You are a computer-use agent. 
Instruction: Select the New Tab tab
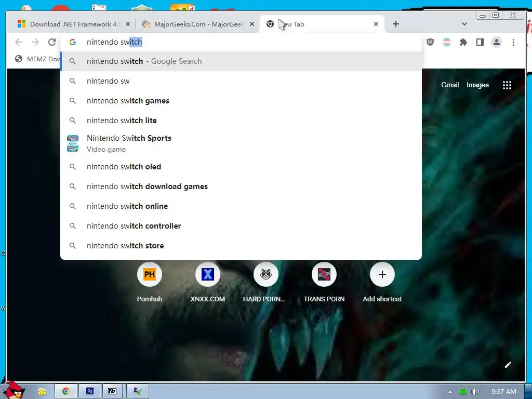[x=322, y=24]
